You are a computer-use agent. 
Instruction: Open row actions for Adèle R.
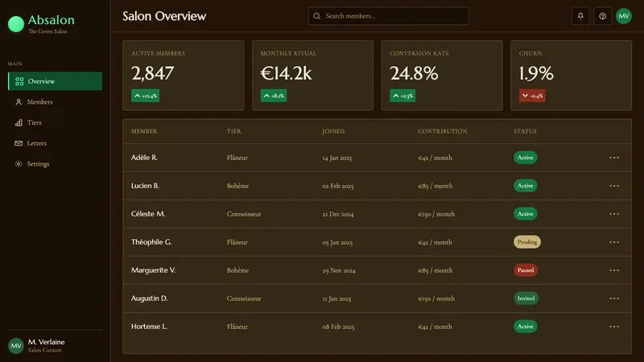coord(614,158)
